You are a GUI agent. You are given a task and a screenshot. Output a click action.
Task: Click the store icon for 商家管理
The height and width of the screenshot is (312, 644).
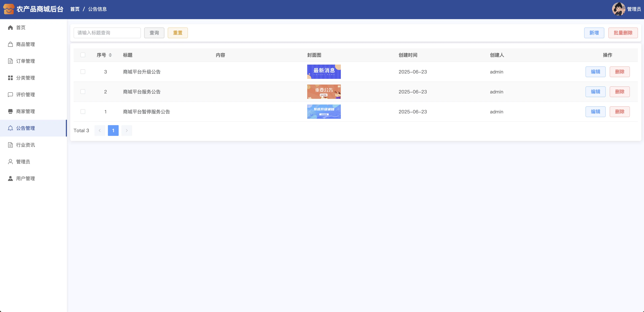[10, 111]
